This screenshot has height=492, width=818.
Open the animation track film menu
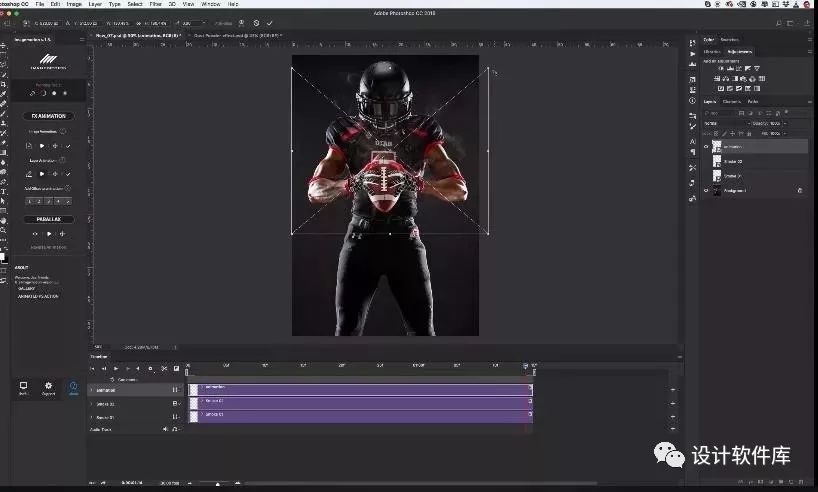[x=176, y=390]
